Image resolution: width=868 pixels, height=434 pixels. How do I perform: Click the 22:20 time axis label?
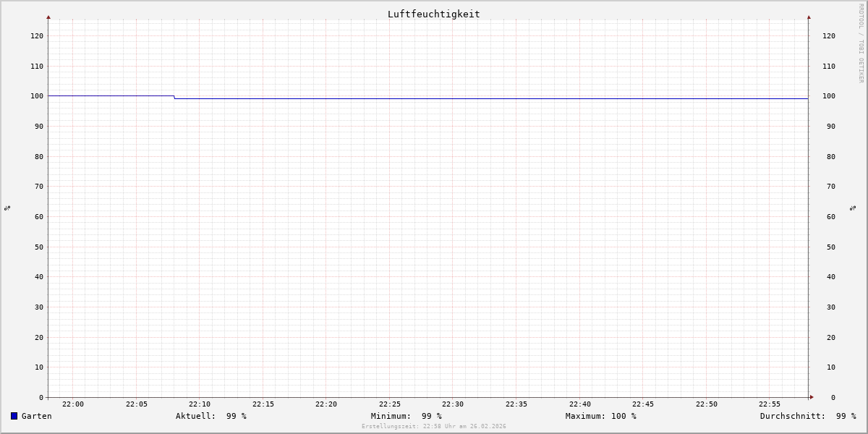pyautogui.click(x=326, y=404)
